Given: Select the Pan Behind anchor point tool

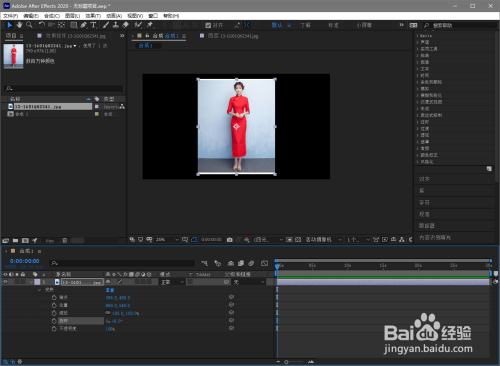Looking at the screenshot, I should [61, 25].
